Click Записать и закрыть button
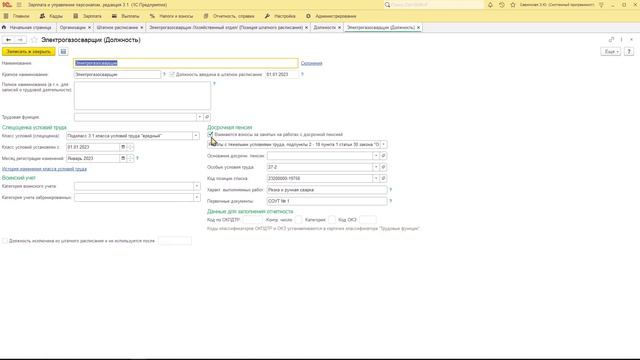640x360 pixels. 29,51
